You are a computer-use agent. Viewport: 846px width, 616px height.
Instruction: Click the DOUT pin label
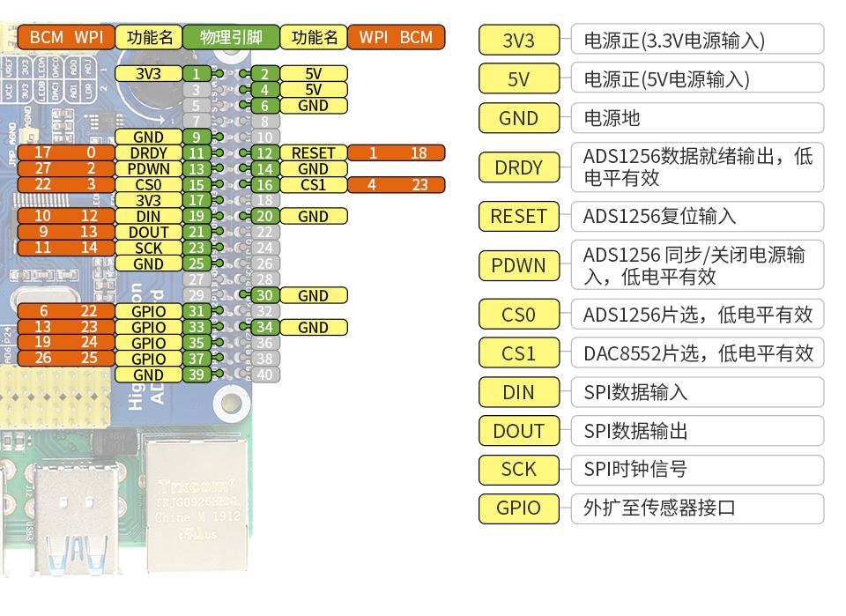click(x=148, y=232)
